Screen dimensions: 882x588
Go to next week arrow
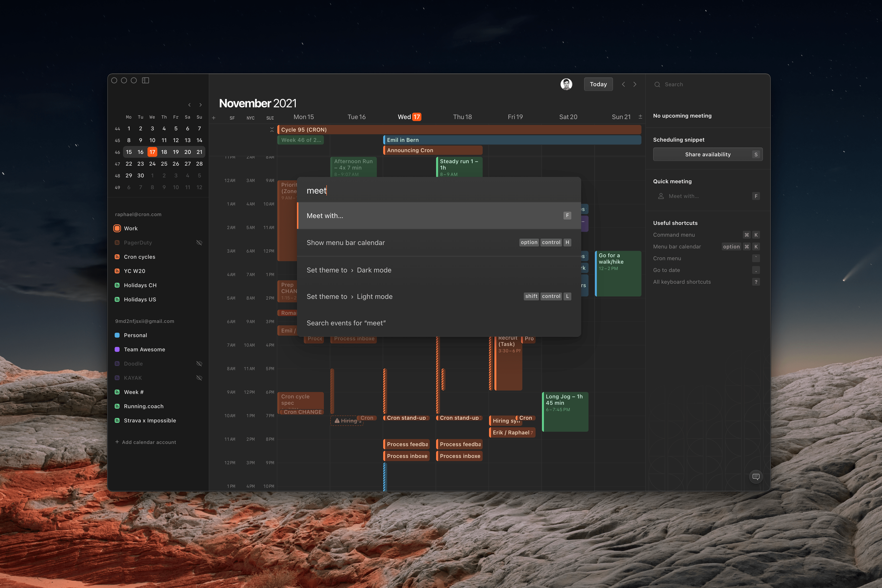(x=635, y=84)
